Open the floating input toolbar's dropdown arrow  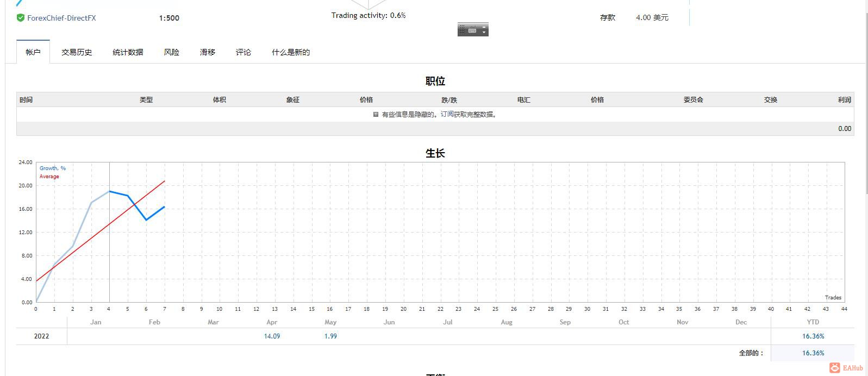(484, 33)
